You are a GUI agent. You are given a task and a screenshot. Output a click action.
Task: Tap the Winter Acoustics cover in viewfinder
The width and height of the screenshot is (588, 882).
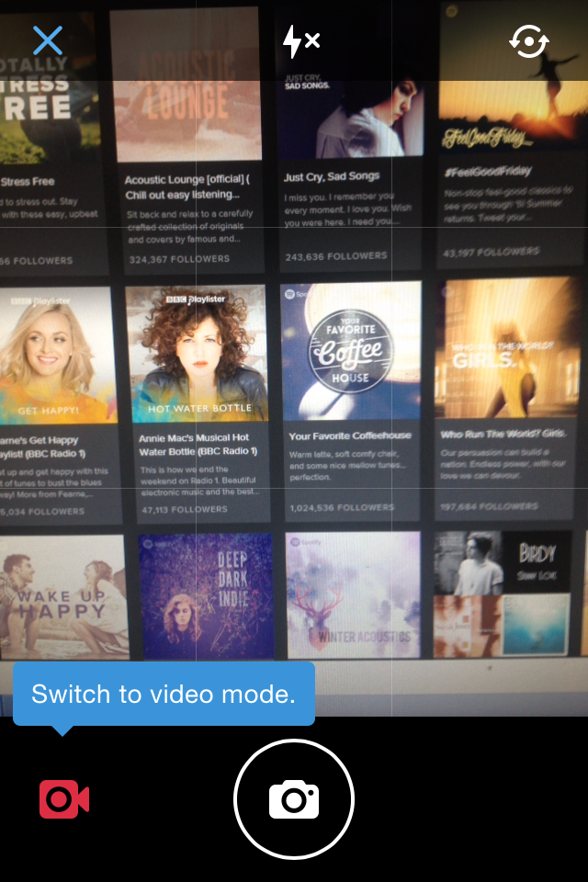point(354,594)
